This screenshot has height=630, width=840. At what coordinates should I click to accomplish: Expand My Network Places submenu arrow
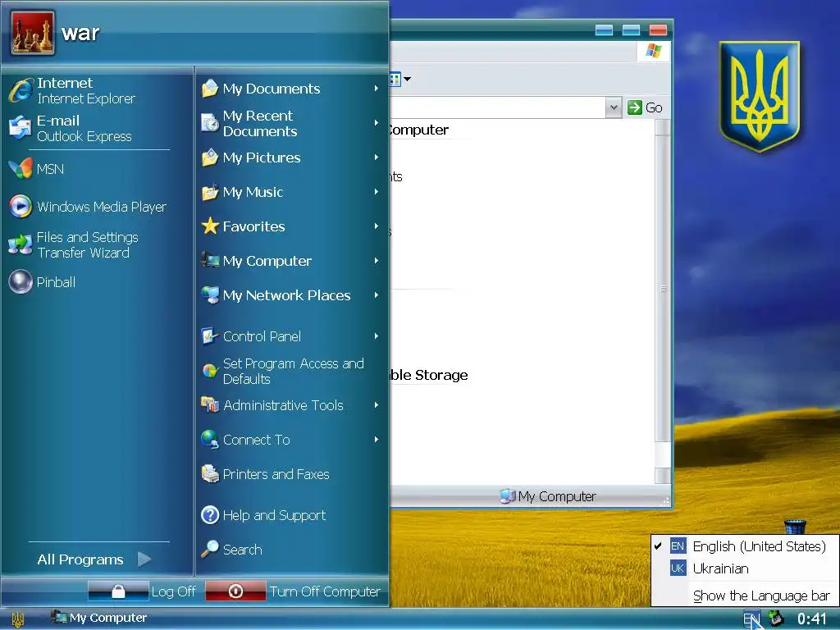click(x=377, y=295)
